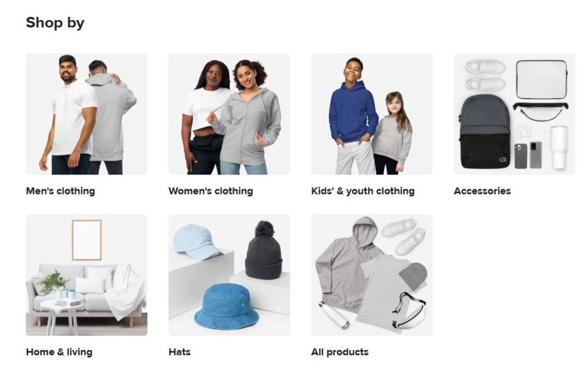Click the Kids' & youth clothing label
The image size is (588, 369).
[x=363, y=191]
